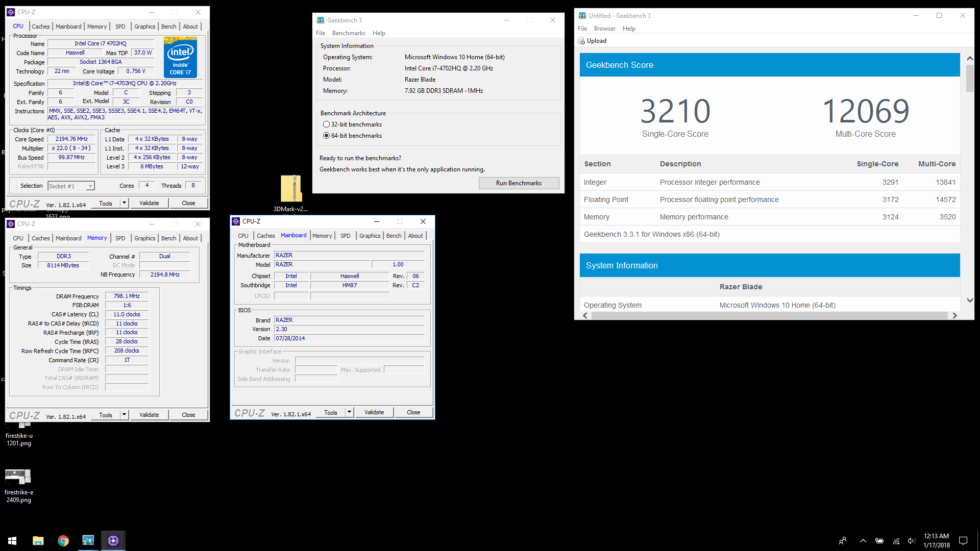Image resolution: width=980 pixels, height=551 pixels.
Task: Open File menu in Geekbench 3 window
Action: click(x=321, y=33)
